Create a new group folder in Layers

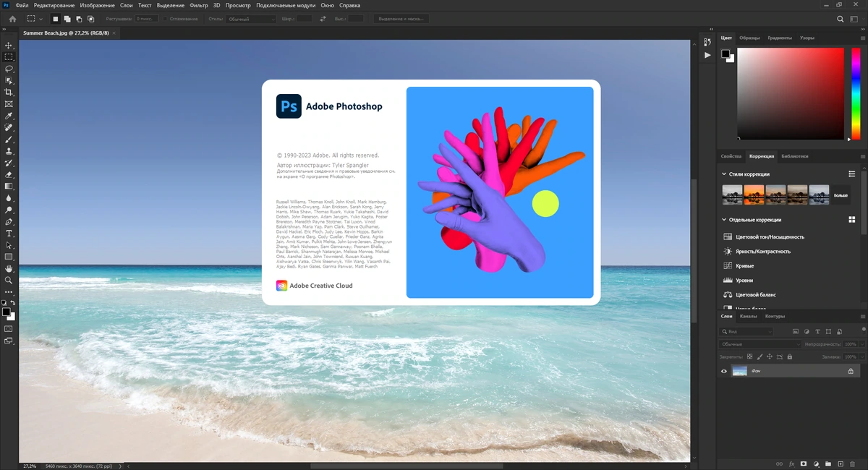tap(828, 463)
